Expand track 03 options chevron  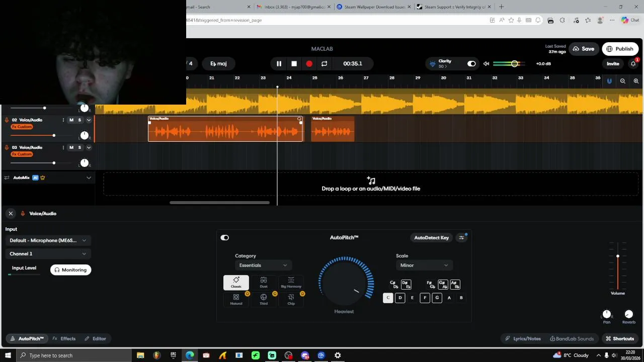point(89,148)
